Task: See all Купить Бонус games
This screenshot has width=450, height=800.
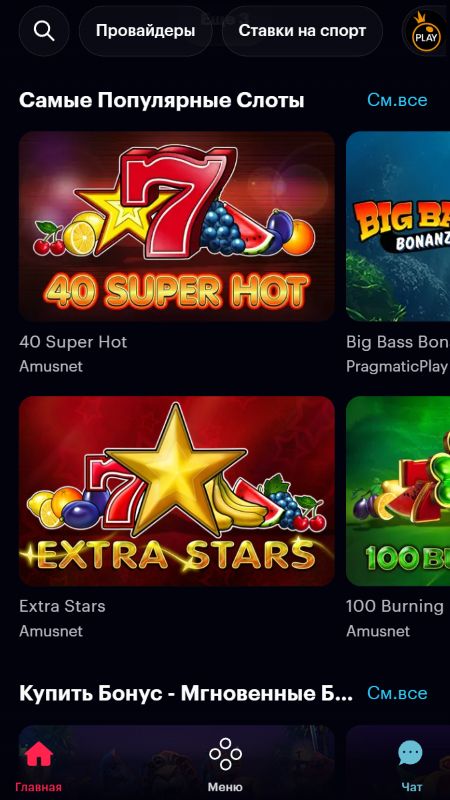Action: 397,693
